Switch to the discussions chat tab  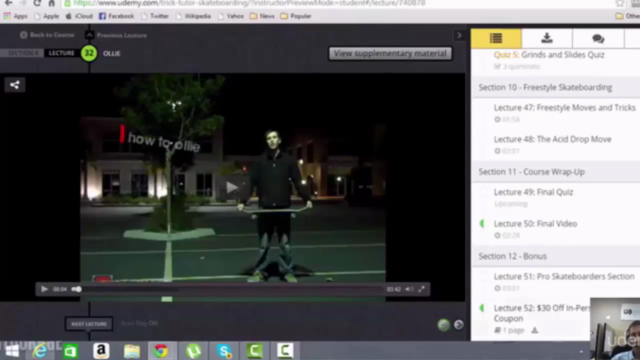click(x=598, y=38)
